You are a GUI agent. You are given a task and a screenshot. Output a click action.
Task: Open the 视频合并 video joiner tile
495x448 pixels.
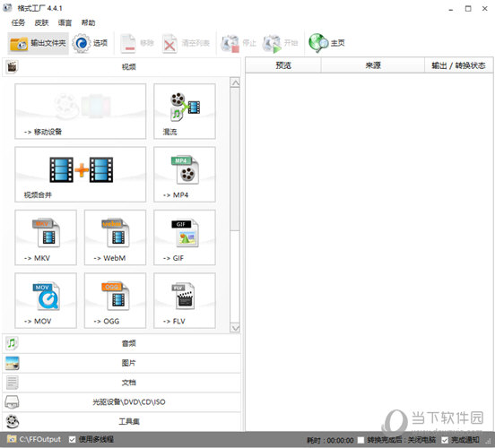coord(81,174)
